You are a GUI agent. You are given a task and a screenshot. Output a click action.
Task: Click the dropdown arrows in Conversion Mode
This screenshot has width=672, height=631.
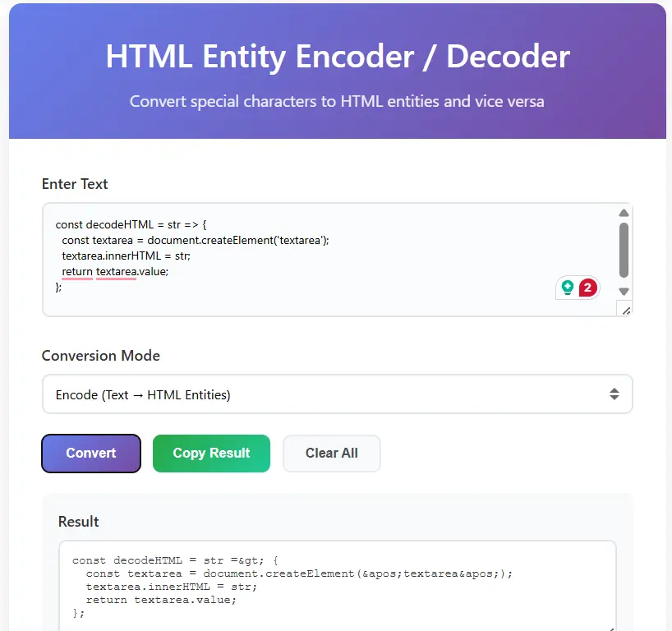[614, 394]
